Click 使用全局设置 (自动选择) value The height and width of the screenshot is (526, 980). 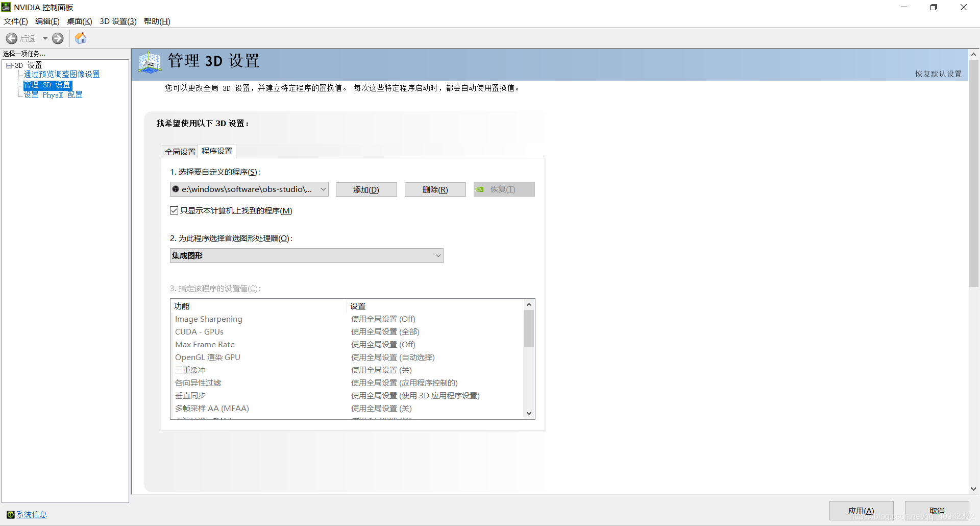[393, 357]
